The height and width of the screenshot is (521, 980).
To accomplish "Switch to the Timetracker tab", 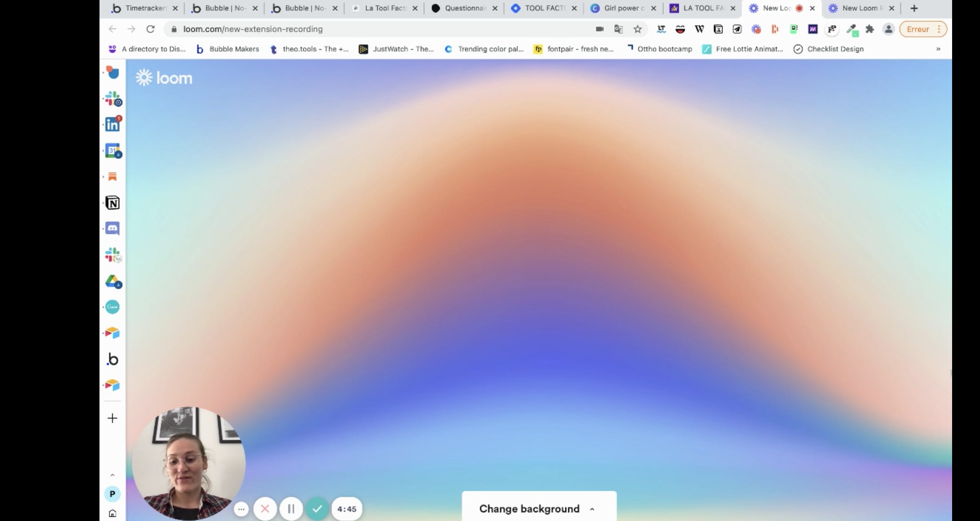I will (145, 8).
